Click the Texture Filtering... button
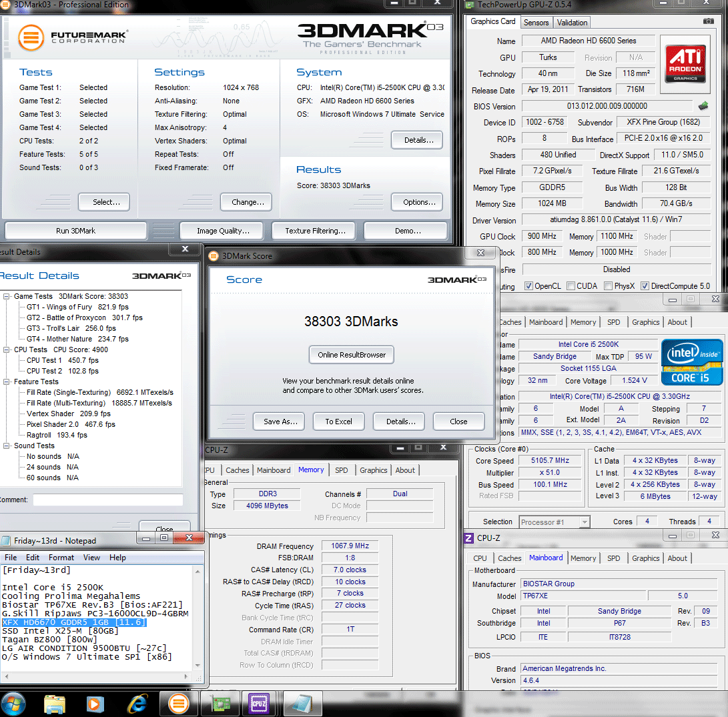The height and width of the screenshot is (717, 728). [x=315, y=231]
